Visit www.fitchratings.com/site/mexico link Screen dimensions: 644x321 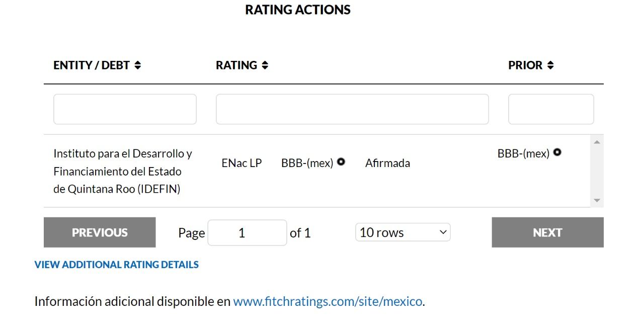[x=328, y=301]
